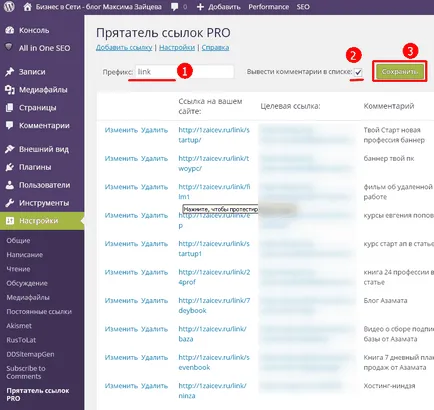This screenshot has width=434, height=410.
Task: Click the Настройки sliders icon
Action: pos(10,221)
